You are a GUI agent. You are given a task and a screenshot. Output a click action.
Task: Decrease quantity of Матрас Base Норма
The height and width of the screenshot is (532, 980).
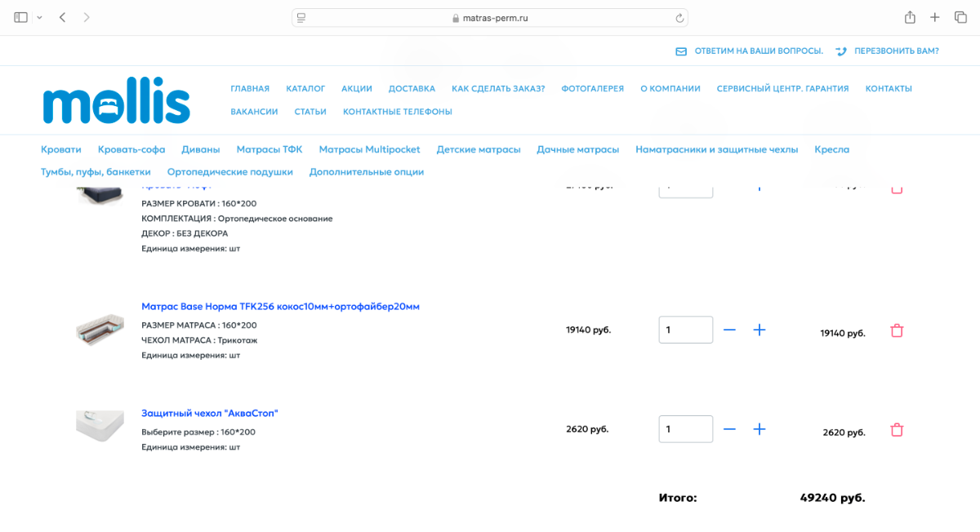pyautogui.click(x=730, y=330)
